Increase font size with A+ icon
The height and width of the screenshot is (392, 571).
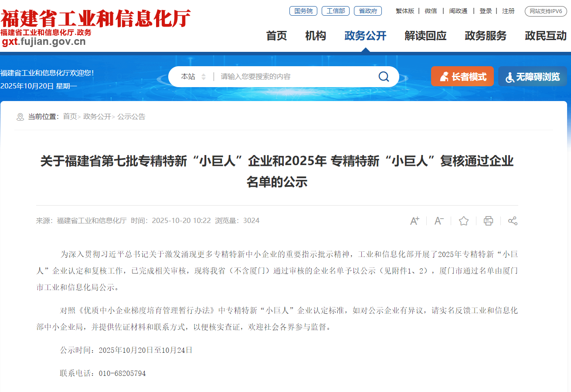click(x=415, y=221)
